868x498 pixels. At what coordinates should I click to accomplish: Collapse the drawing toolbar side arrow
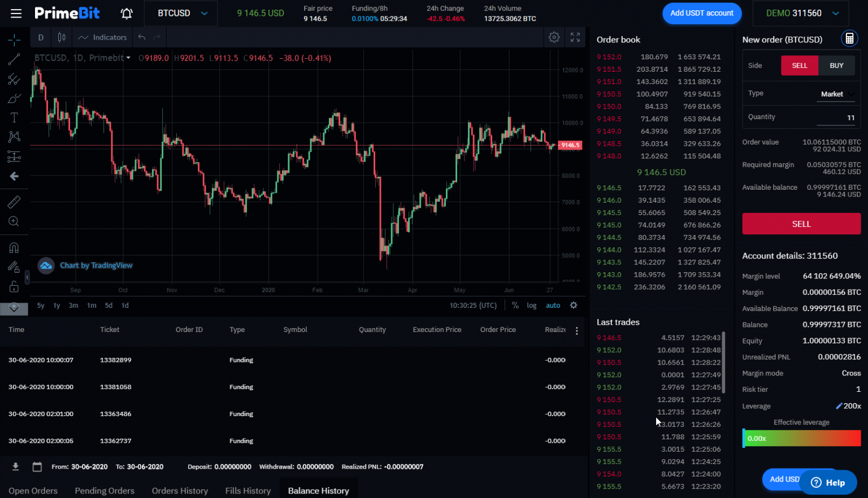[27, 277]
